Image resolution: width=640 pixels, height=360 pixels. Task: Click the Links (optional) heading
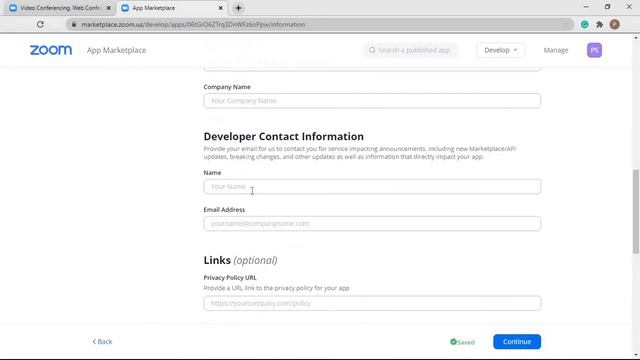[240, 260]
